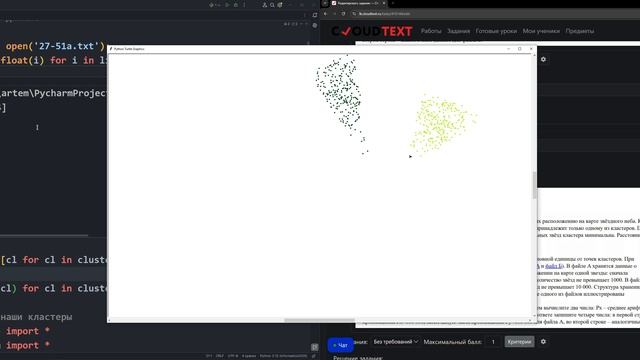The width and height of the screenshot is (640, 360).
Task: Click the file link in the task text
Action: [x=554, y=266]
